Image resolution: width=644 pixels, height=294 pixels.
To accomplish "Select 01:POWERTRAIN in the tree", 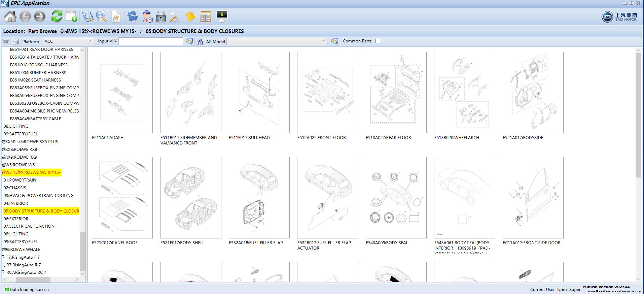I will pyautogui.click(x=20, y=180).
